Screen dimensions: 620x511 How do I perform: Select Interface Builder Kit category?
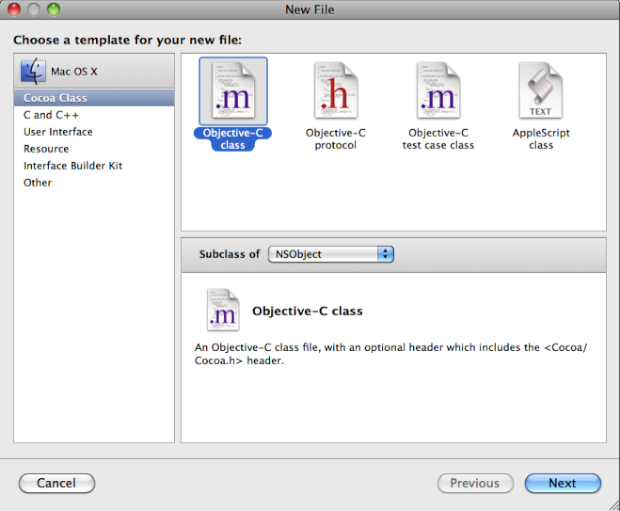point(94,166)
